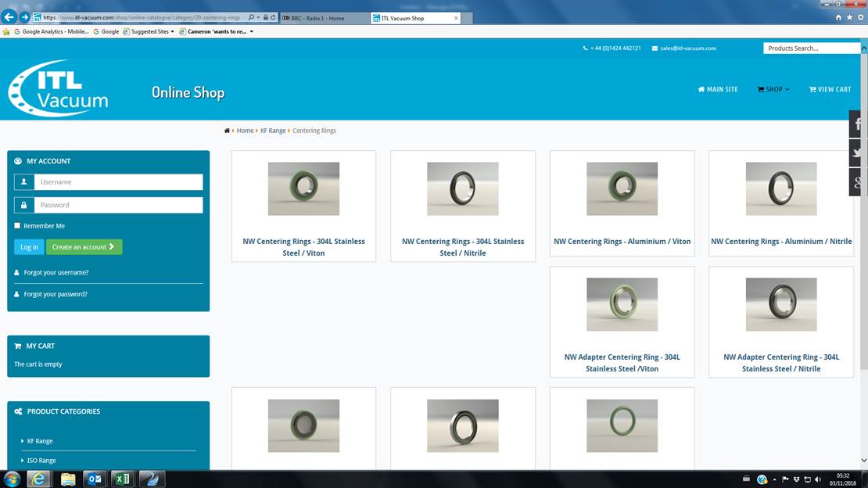Open NW Centering Rings Aluminium / Viton link
This screenshot has width=868, height=488.
click(622, 242)
